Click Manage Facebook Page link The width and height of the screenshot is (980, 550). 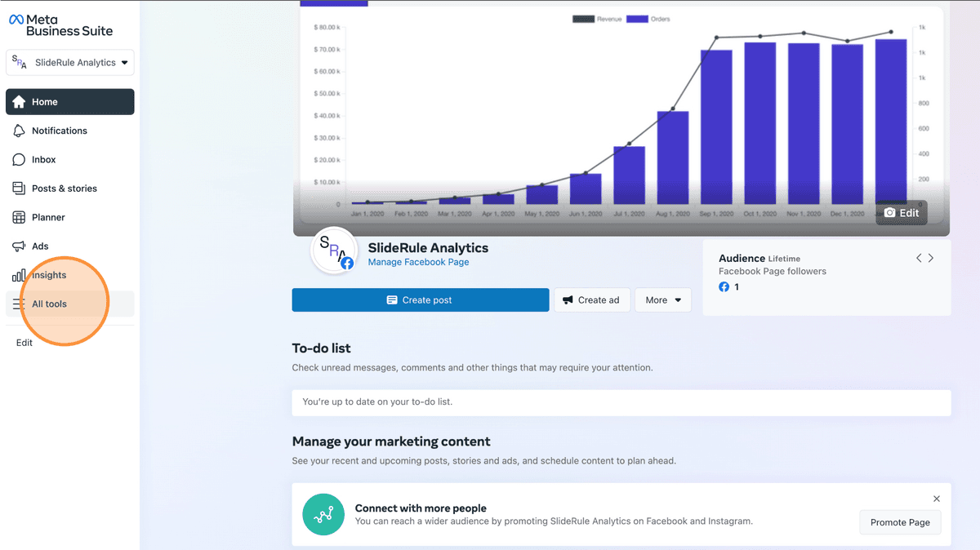(418, 262)
